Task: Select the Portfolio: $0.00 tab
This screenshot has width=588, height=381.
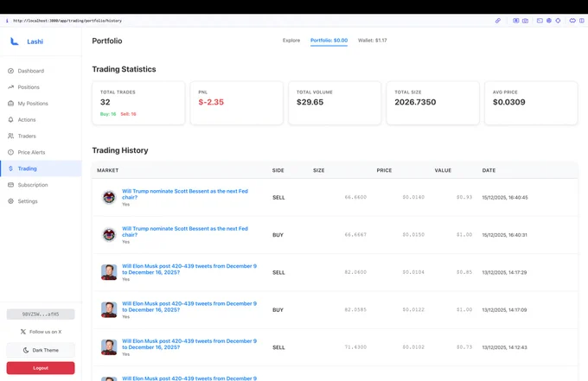Action: pyautogui.click(x=329, y=41)
